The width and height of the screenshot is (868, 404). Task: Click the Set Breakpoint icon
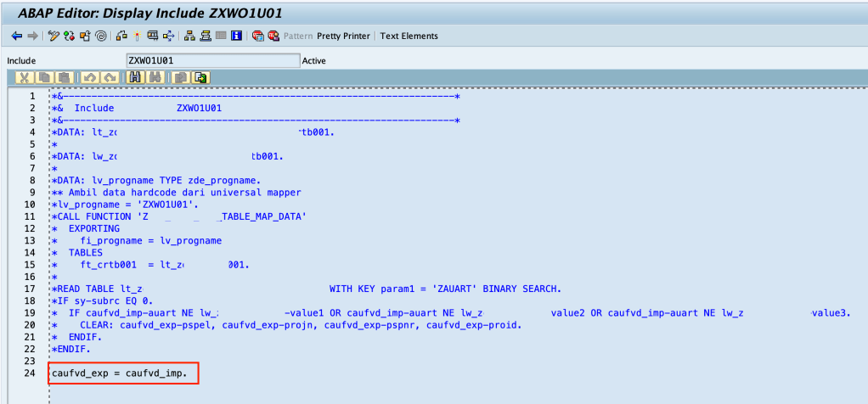(258, 36)
